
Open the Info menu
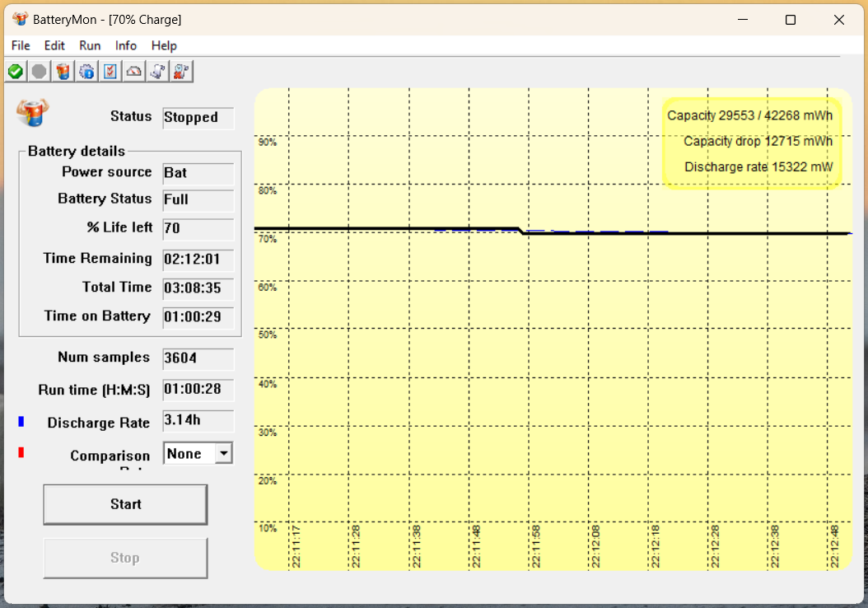(x=126, y=45)
